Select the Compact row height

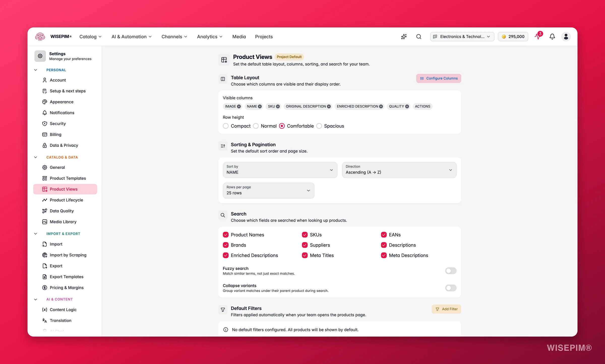[226, 126]
